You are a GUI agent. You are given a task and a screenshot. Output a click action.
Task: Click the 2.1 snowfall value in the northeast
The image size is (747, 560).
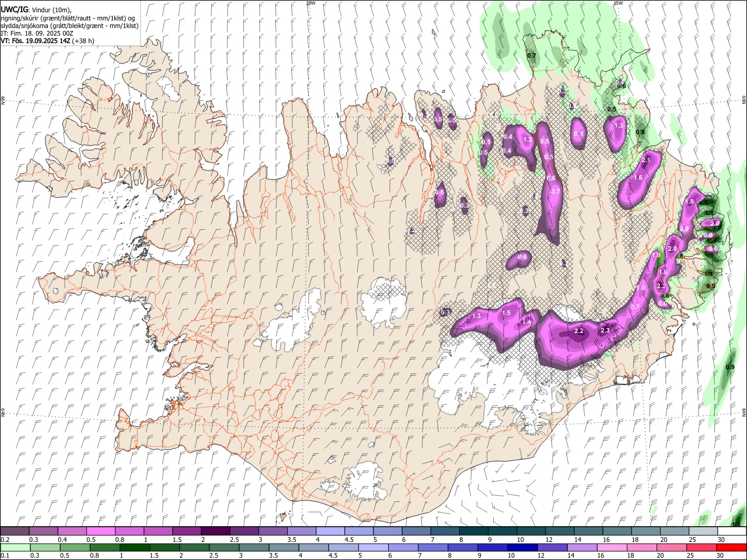[x=646, y=159]
